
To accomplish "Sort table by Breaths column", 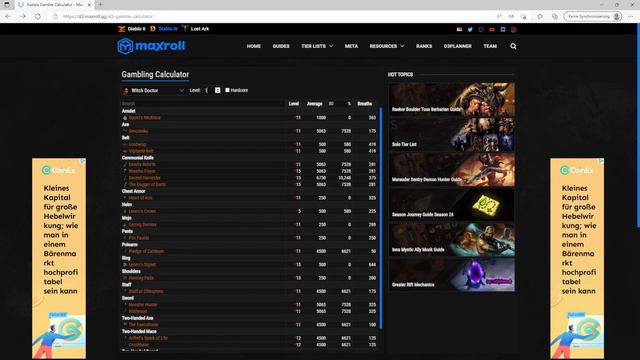I will (x=364, y=104).
